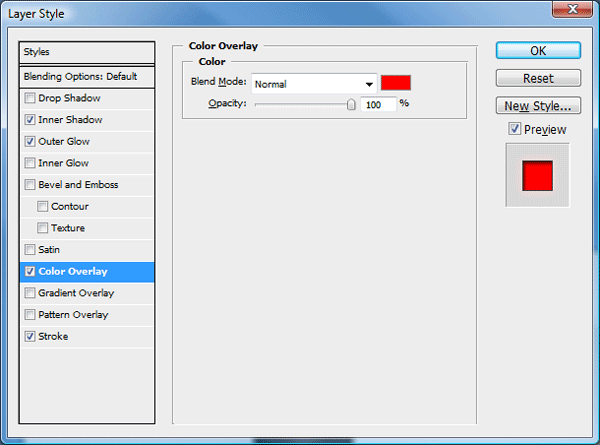Tick the Bevel and Emboss checkbox
Image resolution: width=600 pixels, height=445 pixels.
point(30,185)
